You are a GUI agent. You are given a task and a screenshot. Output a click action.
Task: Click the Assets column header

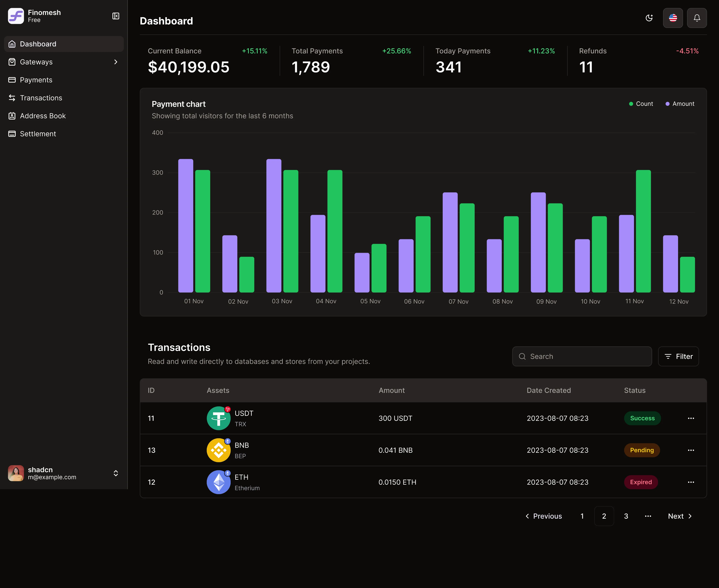click(218, 391)
